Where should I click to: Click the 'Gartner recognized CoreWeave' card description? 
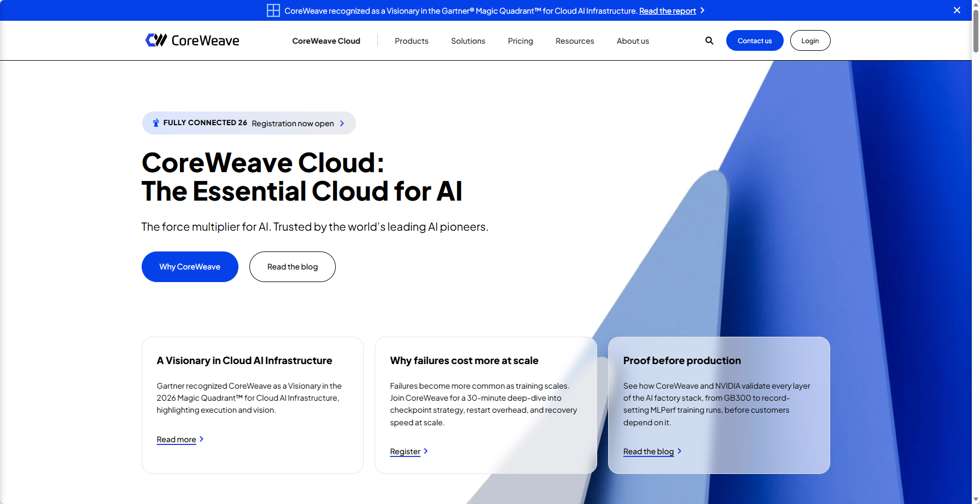pos(249,398)
